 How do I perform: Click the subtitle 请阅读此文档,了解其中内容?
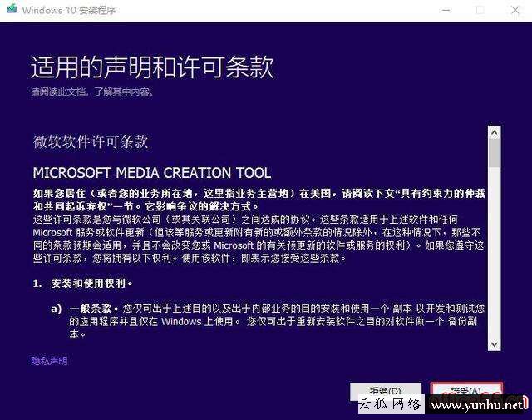[92, 91]
